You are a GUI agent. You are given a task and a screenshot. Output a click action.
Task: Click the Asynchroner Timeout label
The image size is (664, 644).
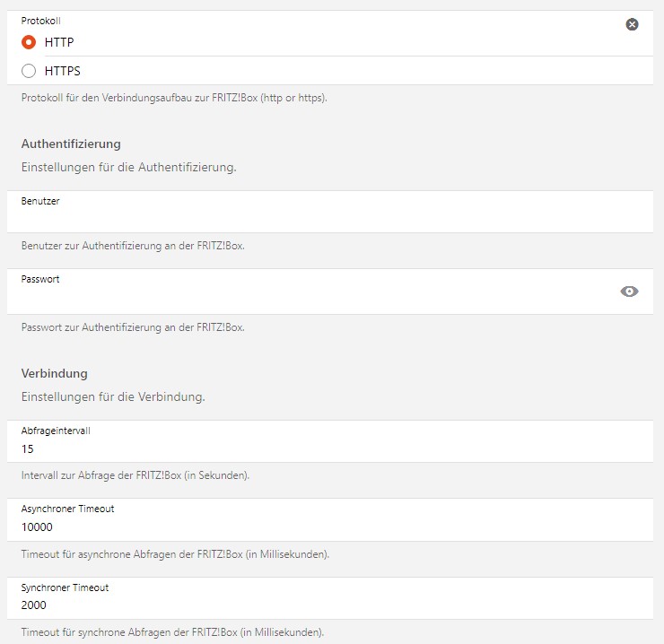click(x=68, y=509)
